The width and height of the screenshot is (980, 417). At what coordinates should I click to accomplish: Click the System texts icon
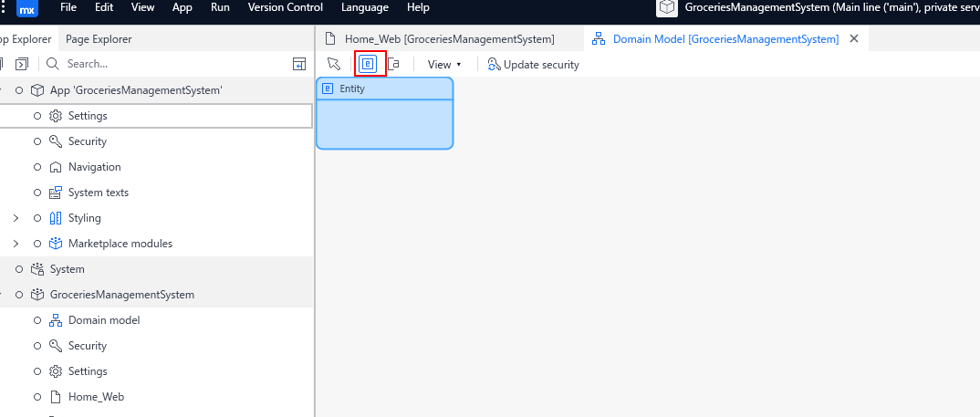pyautogui.click(x=56, y=193)
